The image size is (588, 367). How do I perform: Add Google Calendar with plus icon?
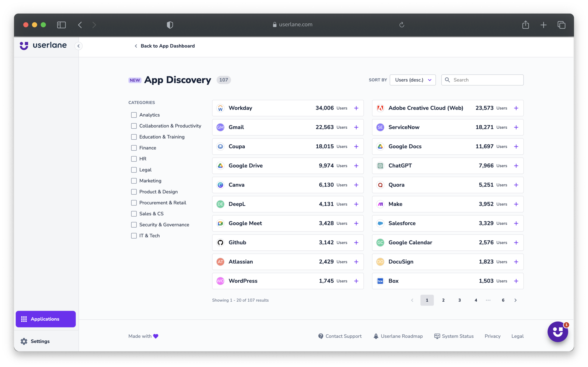[x=516, y=242]
